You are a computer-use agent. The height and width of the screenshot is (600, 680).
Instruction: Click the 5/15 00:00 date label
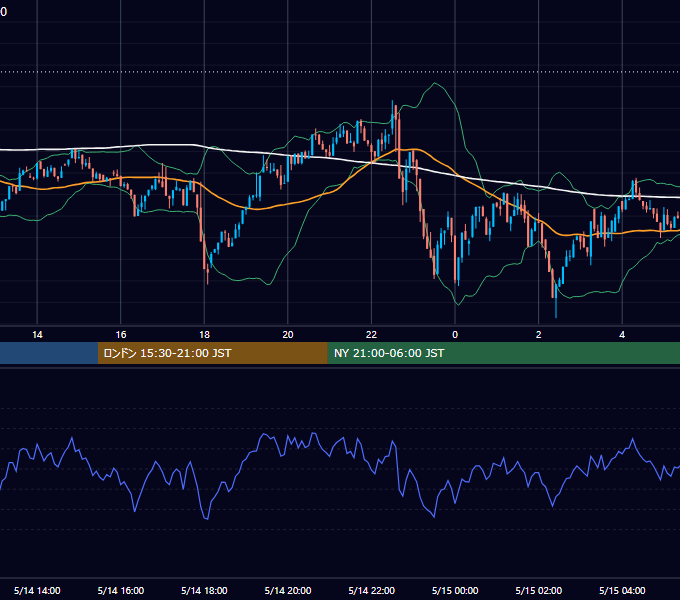[x=455, y=590]
